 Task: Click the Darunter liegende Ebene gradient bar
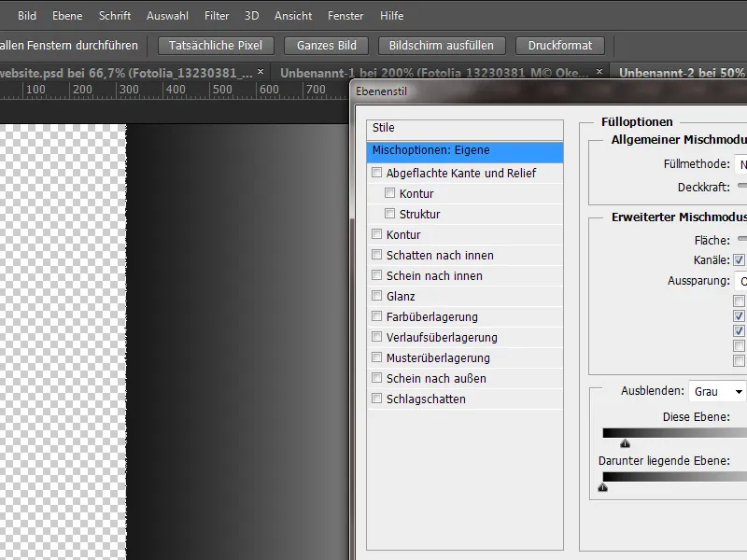pos(674,477)
